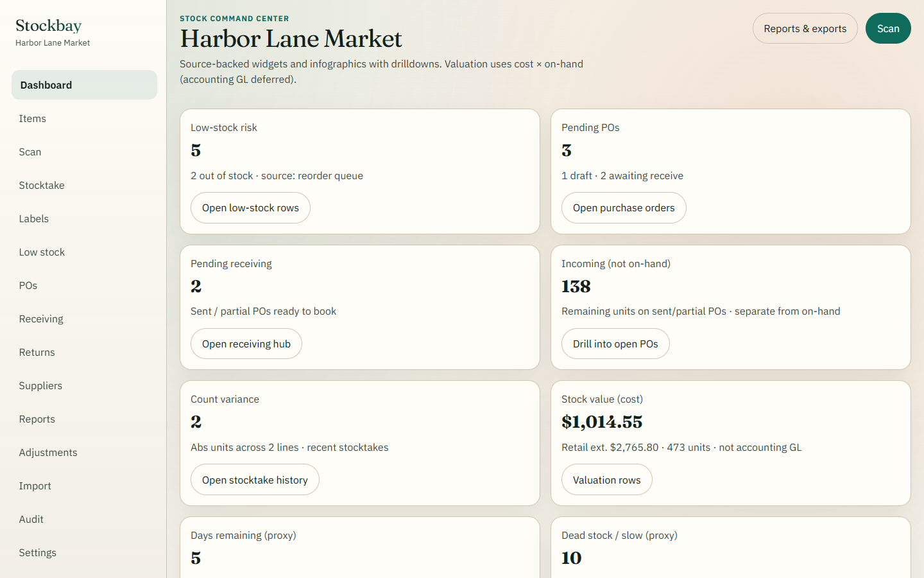Open POs in the sidebar
This screenshot has width=924, height=578.
84,285
